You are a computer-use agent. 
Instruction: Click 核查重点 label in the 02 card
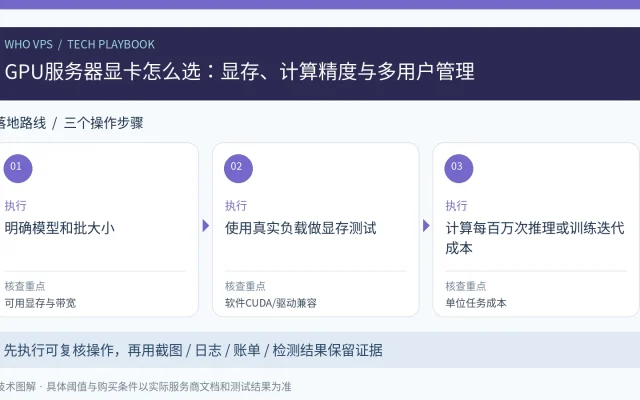coord(245,286)
